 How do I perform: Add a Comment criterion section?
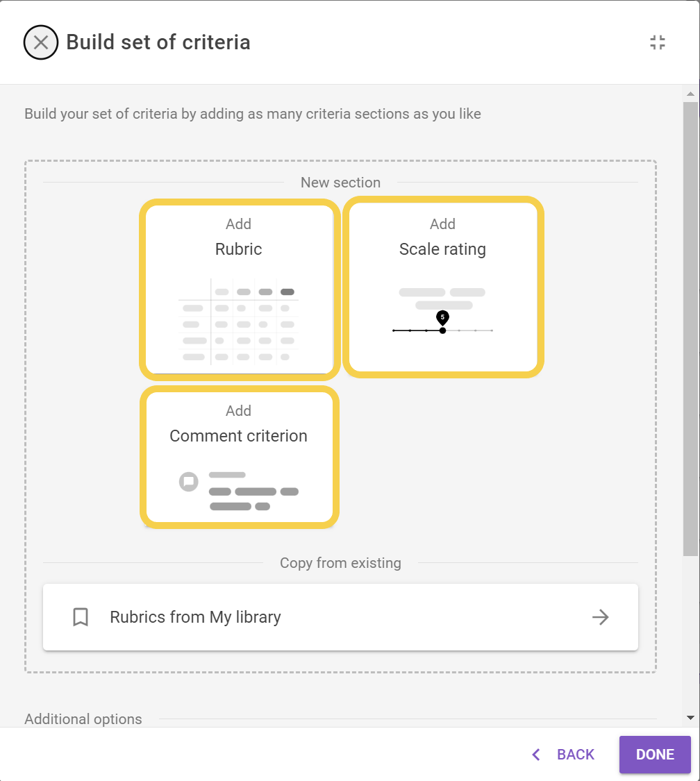[238, 436]
